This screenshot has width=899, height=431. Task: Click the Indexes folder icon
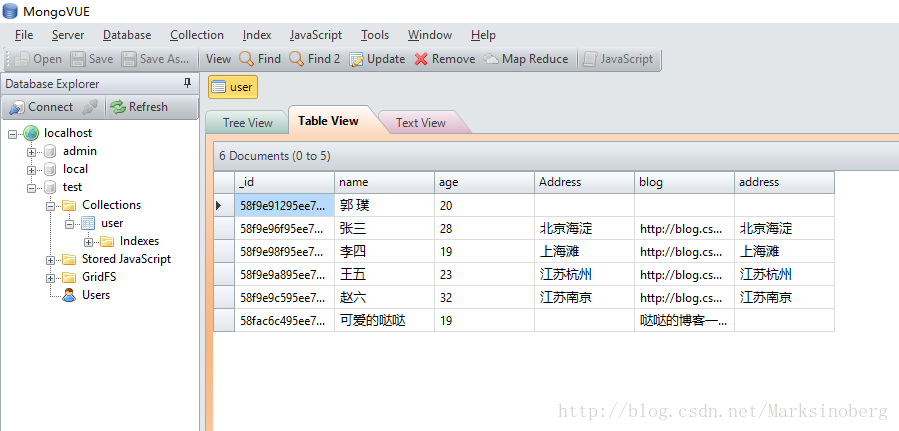(107, 241)
